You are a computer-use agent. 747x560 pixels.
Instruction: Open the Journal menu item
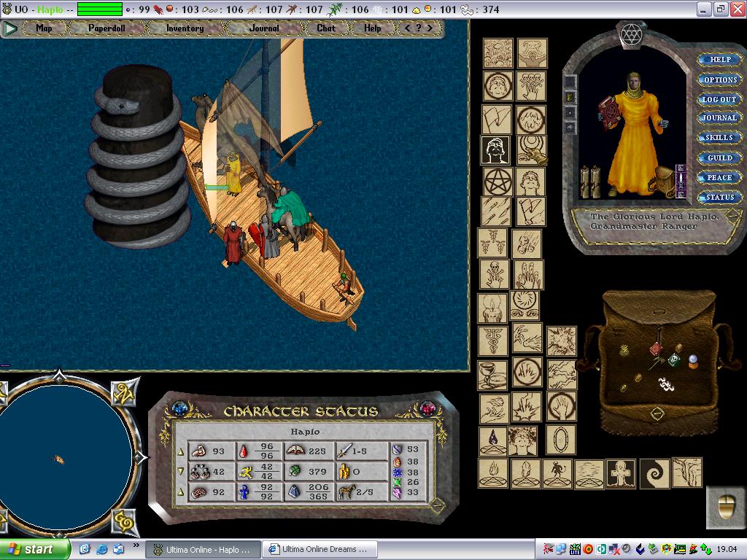(x=264, y=28)
